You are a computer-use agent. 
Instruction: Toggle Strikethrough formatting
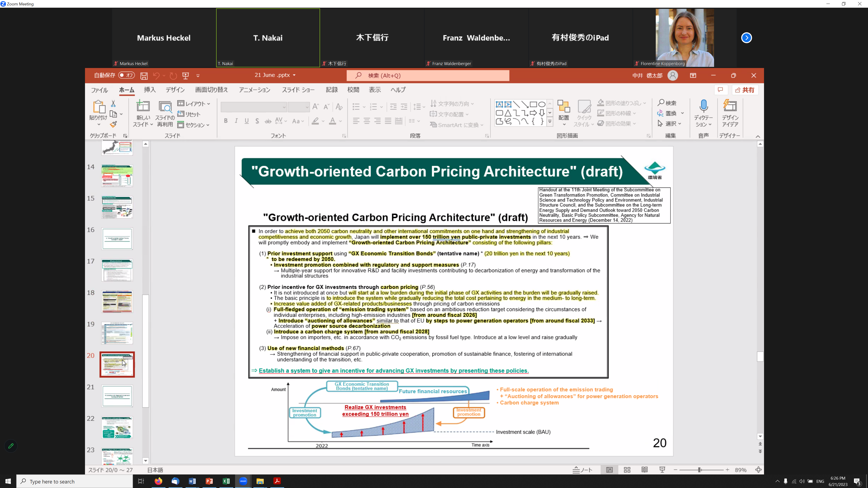pos(268,121)
